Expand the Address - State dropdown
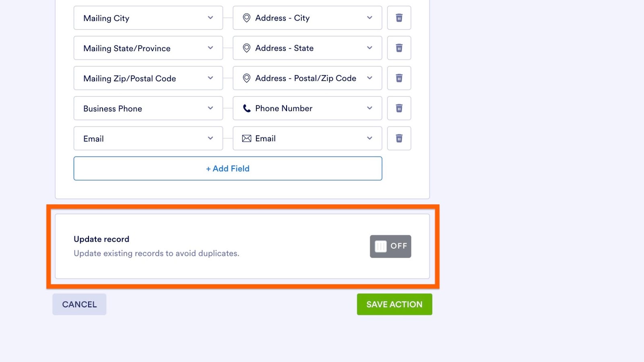Image resolution: width=644 pixels, height=362 pixels. click(x=307, y=48)
